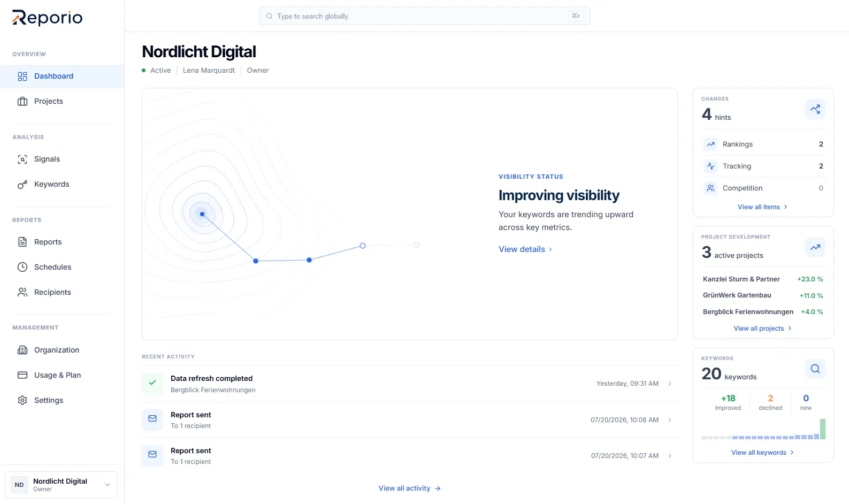Click the Settings gear icon
Screen dimensions: 849x504
[x=22, y=401]
